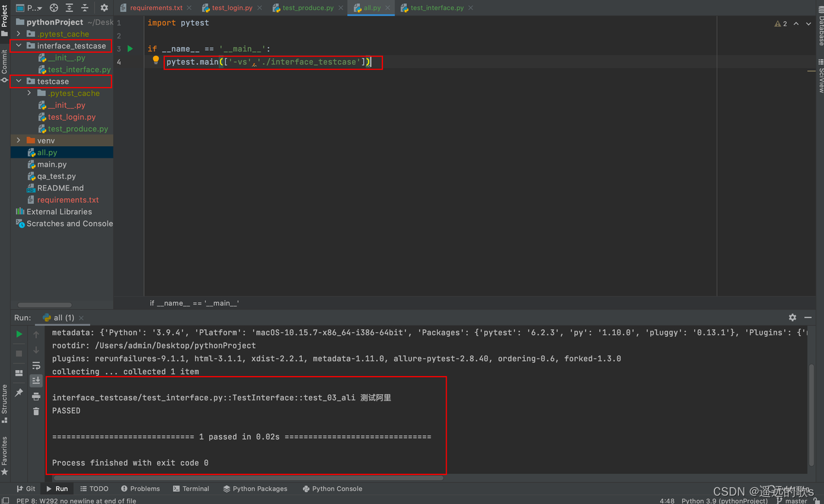Open the Commit side tool window
Image resolution: width=824 pixels, height=504 pixels.
click(5, 66)
